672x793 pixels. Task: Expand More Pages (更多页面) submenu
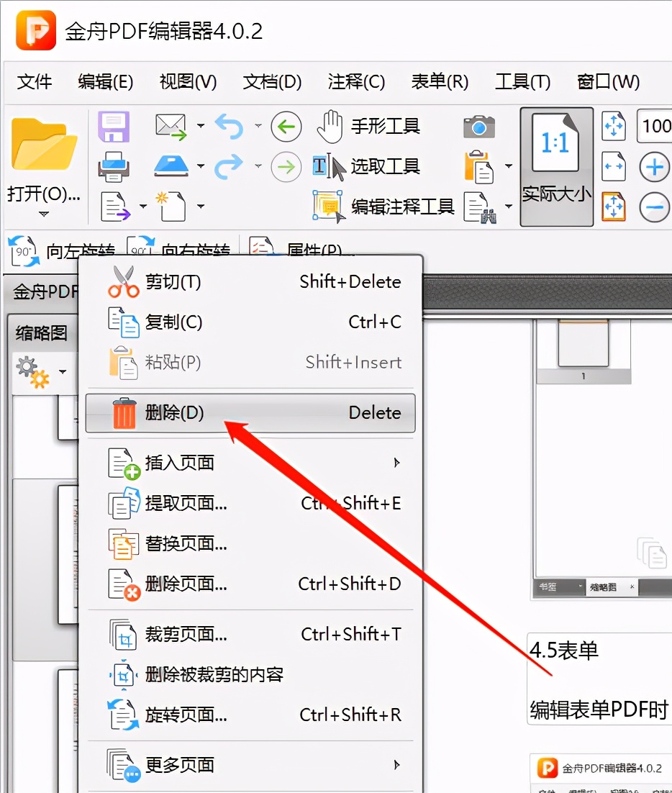tap(250, 765)
